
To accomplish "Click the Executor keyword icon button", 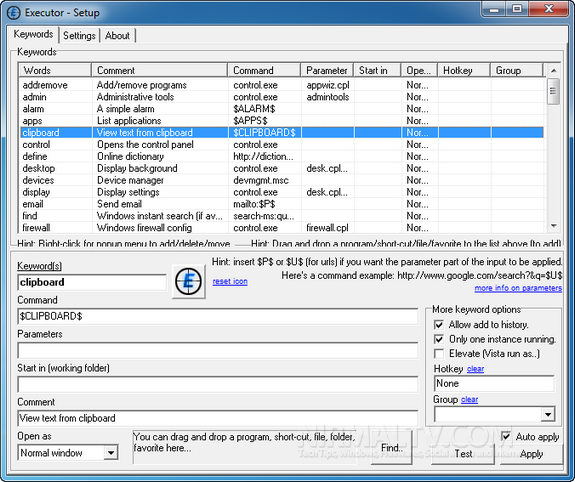I will click(x=188, y=281).
